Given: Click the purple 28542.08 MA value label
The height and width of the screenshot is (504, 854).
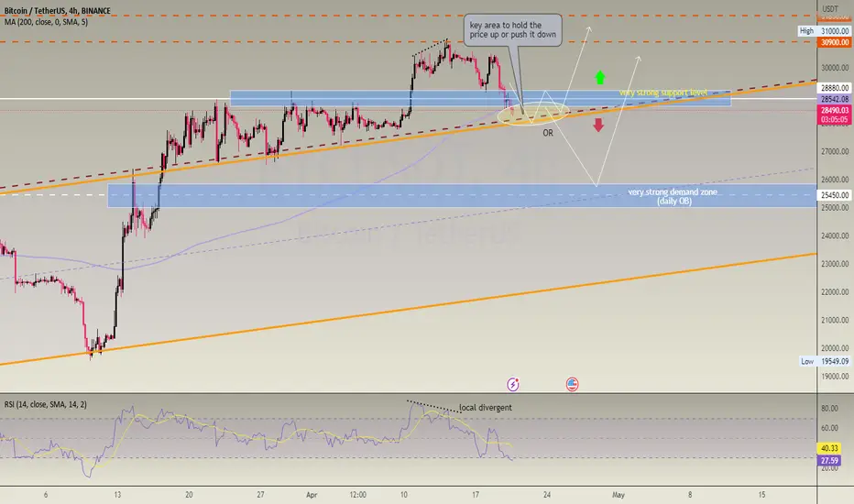Looking at the screenshot, I should [835, 99].
